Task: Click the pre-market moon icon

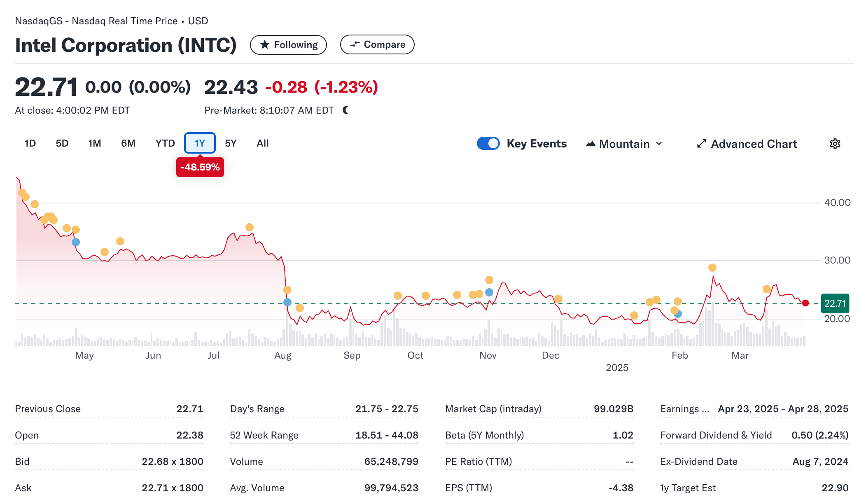Action: pos(345,110)
